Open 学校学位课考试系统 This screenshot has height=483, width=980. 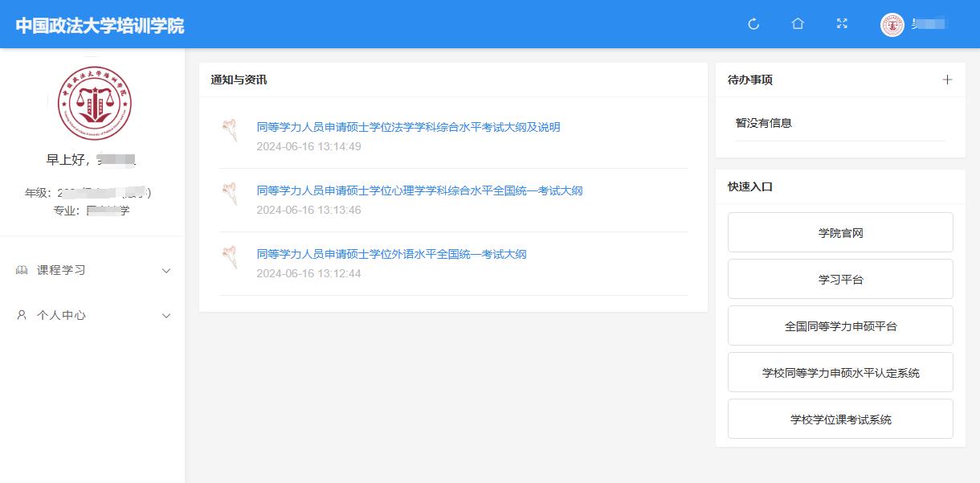(x=840, y=419)
